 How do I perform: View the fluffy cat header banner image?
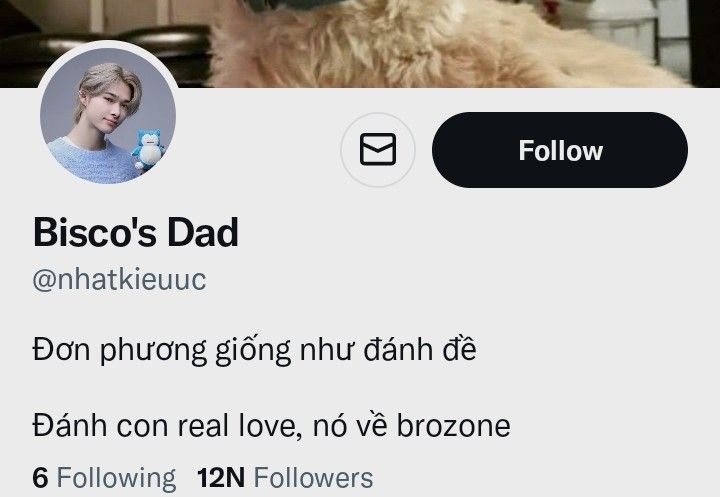(360, 44)
